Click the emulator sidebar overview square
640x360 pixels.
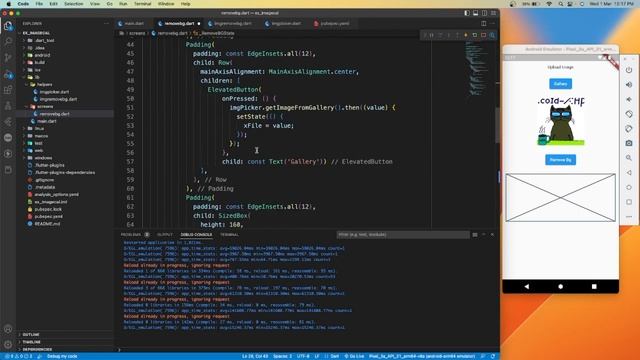629,202
